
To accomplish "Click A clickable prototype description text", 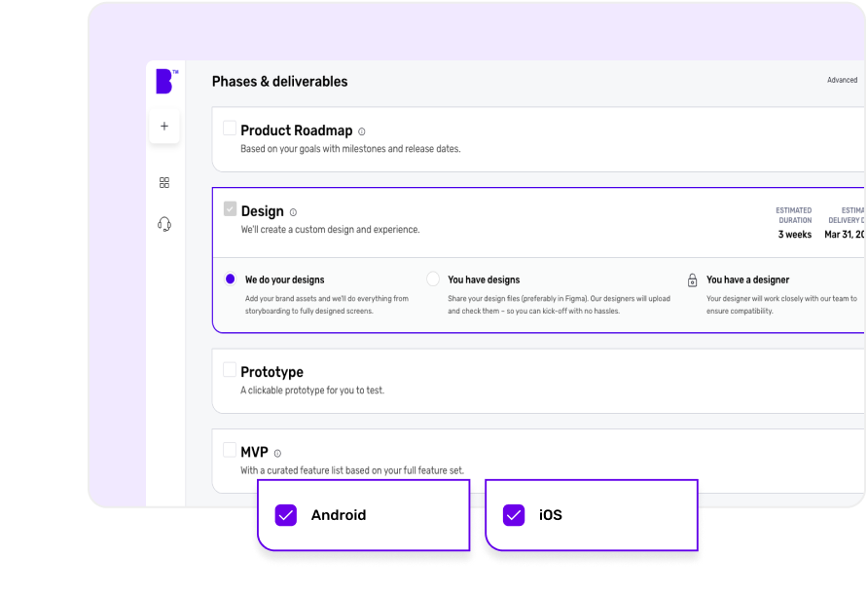I will (312, 390).
